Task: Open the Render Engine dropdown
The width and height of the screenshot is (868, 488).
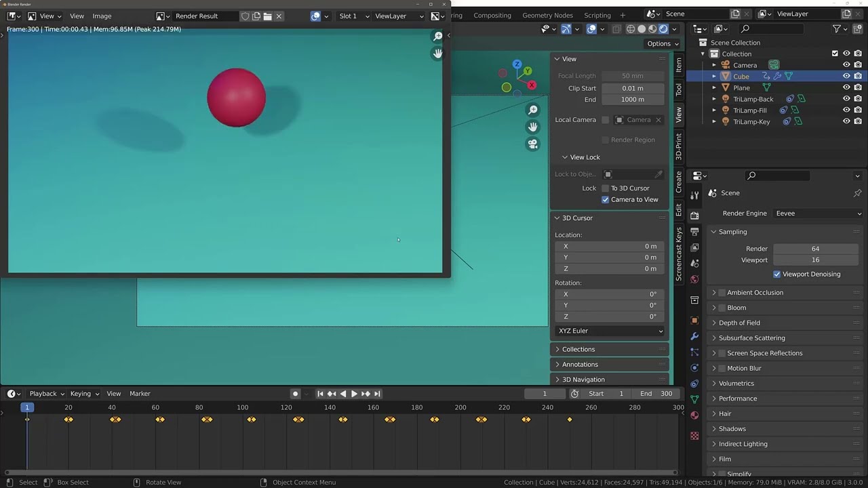Action: coord(817,213)
